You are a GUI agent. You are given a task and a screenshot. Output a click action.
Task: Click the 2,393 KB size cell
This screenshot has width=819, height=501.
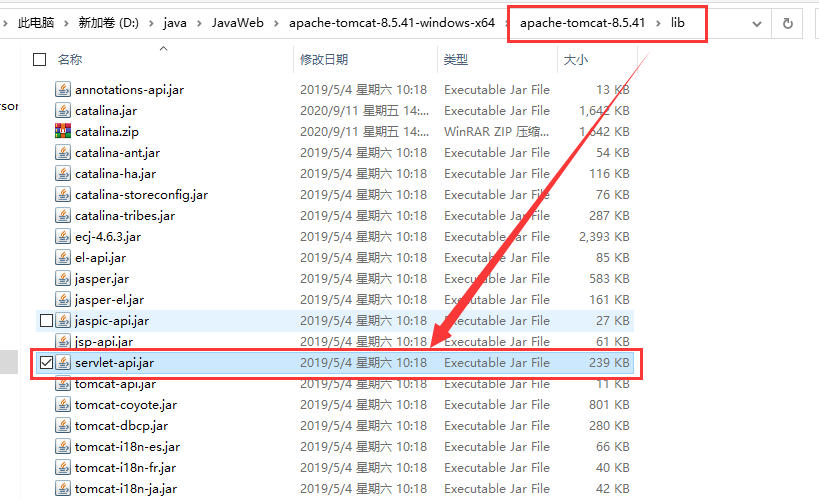point(604,237)
